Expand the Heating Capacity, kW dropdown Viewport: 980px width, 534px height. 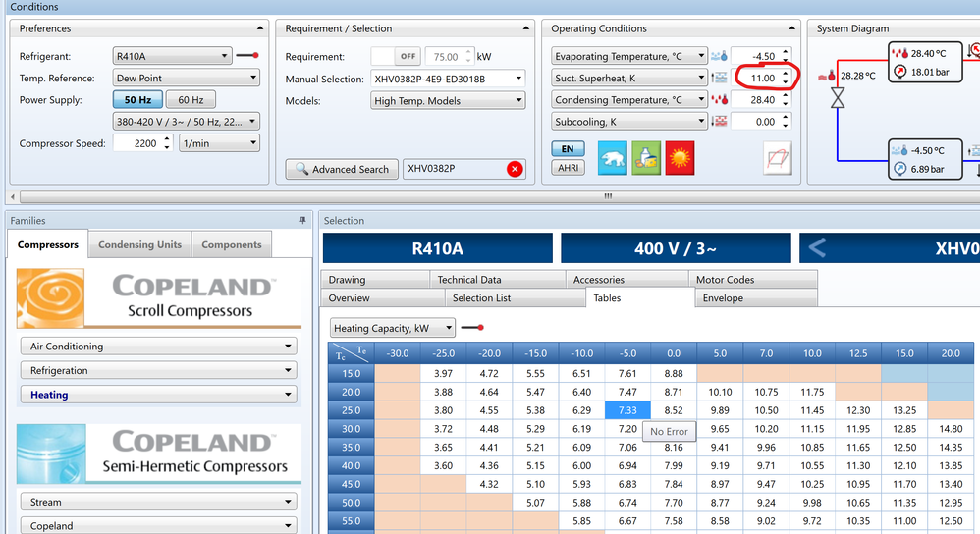(x=393, y=328)
